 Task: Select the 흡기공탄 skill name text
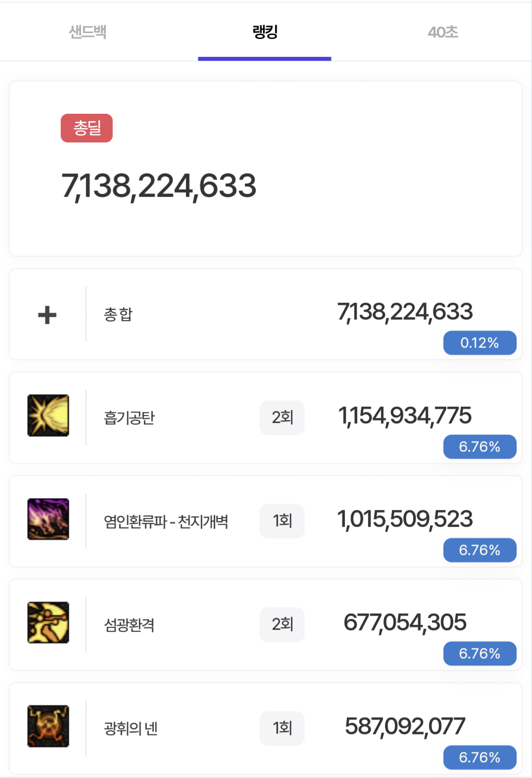[129, 418]
